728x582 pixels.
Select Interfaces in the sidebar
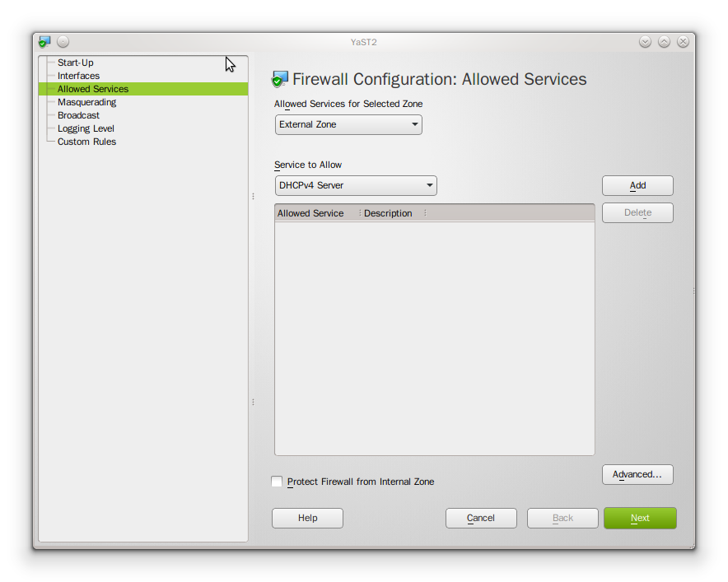pos(78,76)
